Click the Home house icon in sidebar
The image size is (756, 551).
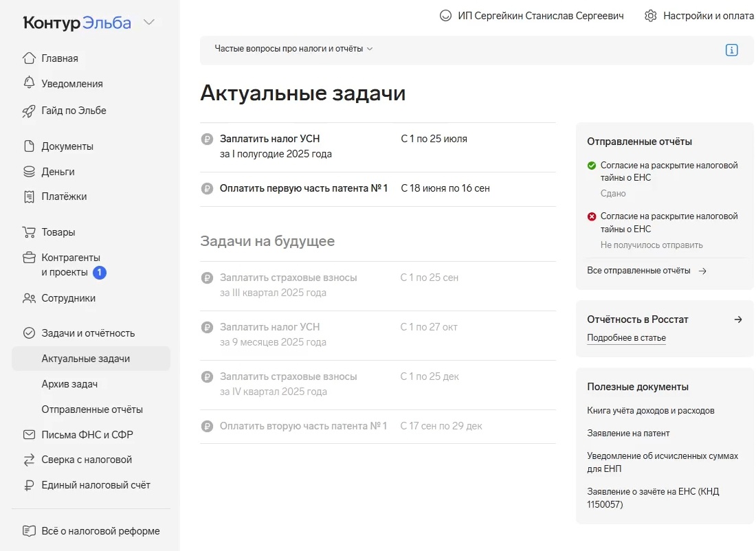click(29, 58)
